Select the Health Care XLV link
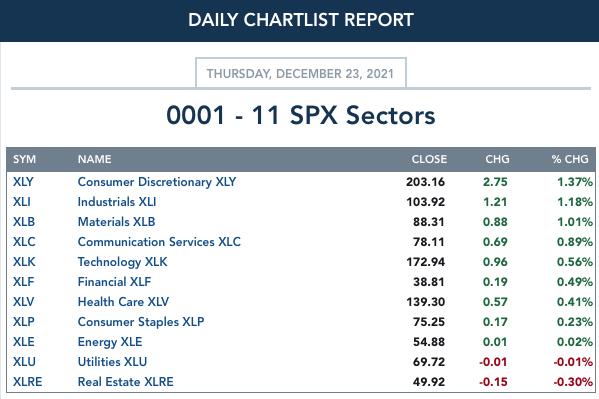 click(123, 302)
